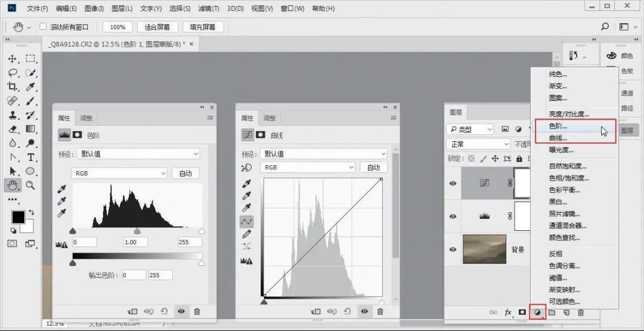Image resolution: width=644 pixels, height=331 pixels.
Task: Hide the Curves adjustment layer eye
Action: pyautogui.click(x=453, y=184)
